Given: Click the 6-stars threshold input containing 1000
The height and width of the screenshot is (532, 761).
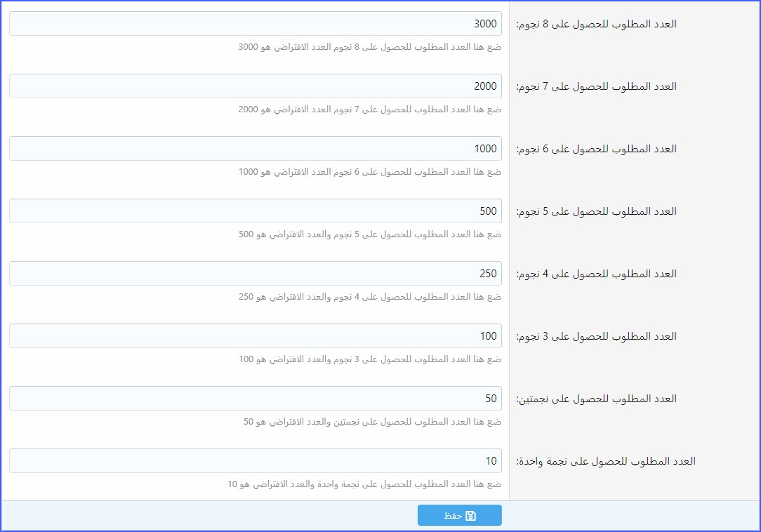Looking at the screenshot, I should [256, 148].
